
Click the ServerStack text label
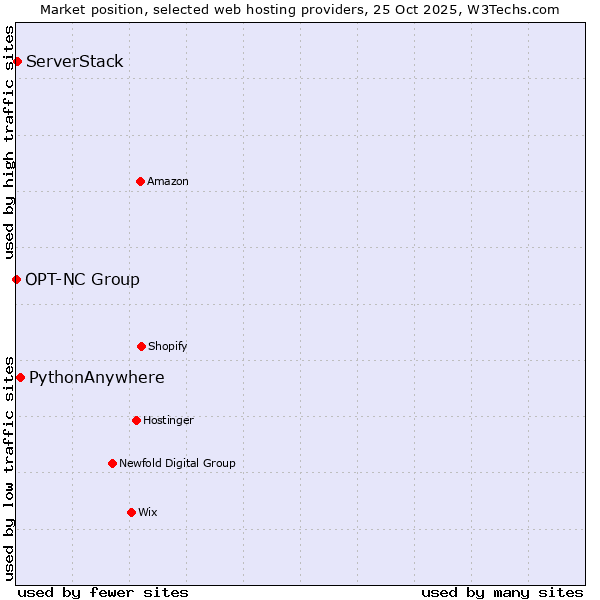pos(75,62)
